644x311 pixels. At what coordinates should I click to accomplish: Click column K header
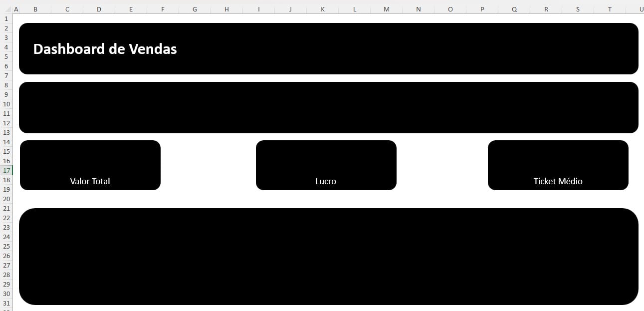[x=322, y=9]
